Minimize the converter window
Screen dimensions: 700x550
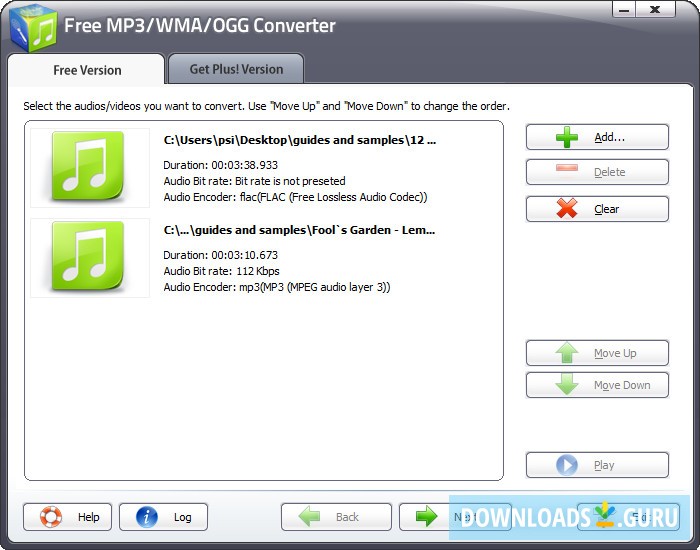624,9
